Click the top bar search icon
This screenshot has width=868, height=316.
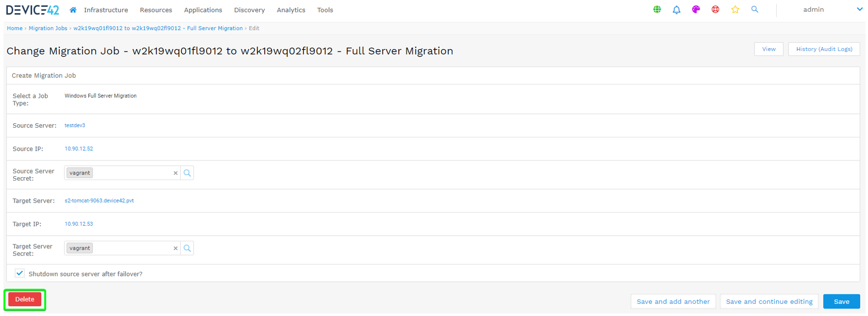[755, 9]
